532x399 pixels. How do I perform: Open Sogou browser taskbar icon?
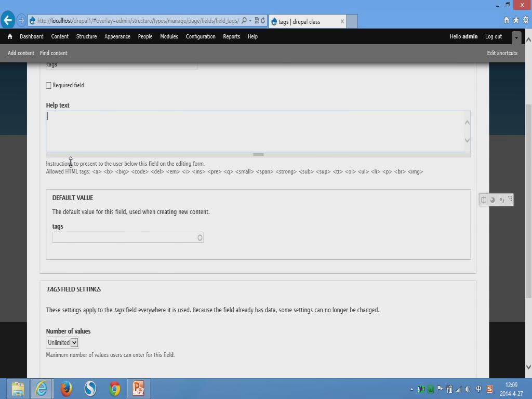pos(90,389)
